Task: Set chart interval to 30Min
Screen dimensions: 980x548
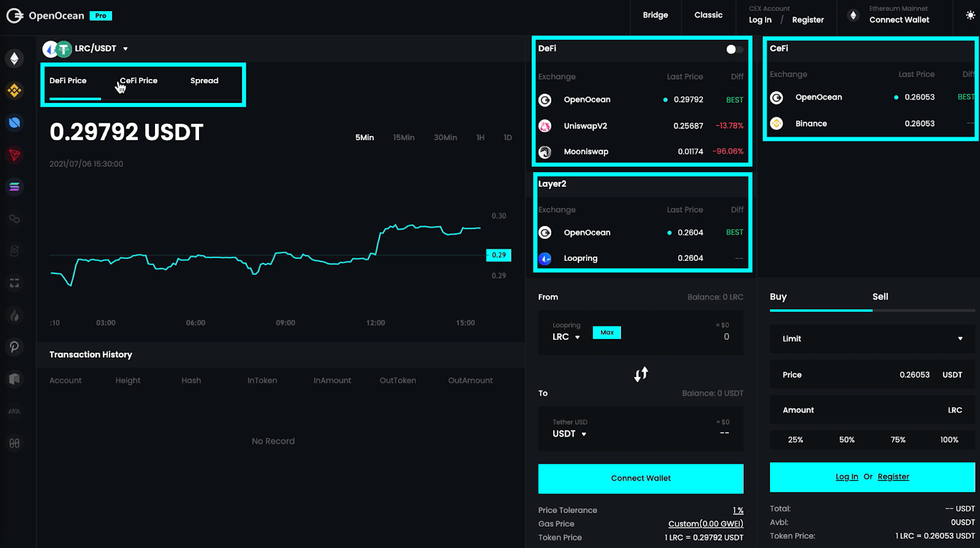Action: (x=445, y=138)
